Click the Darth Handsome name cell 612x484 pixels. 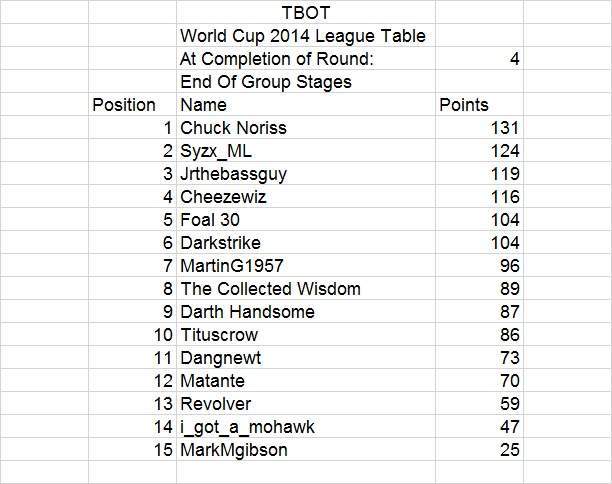tap(306, 311)
